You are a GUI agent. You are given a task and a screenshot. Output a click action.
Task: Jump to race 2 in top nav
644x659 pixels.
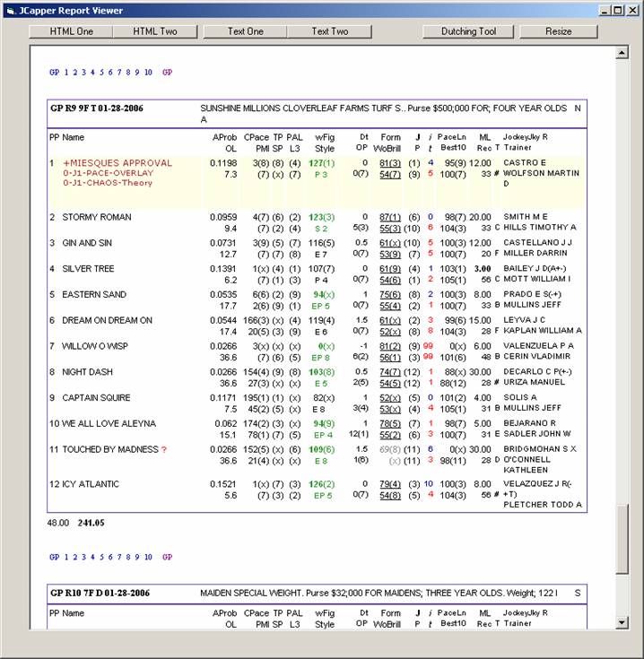click(74, 73)
